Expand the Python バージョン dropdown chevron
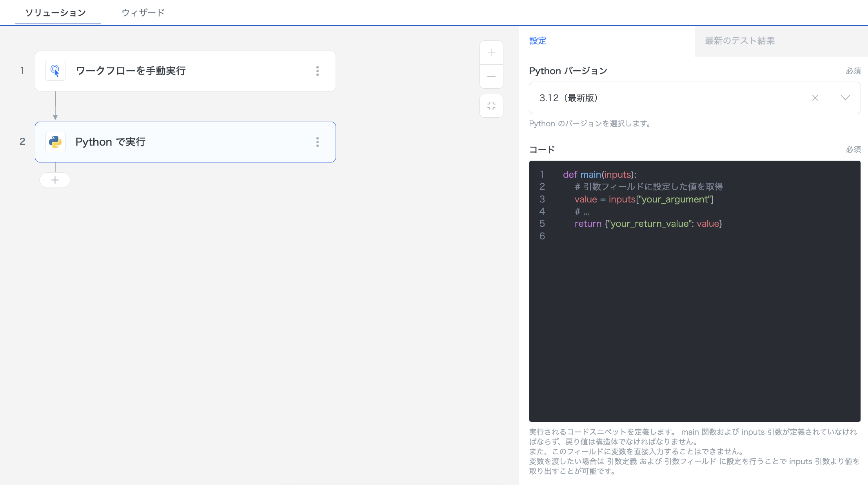The image size is (868, 485). tap(845, 98)
